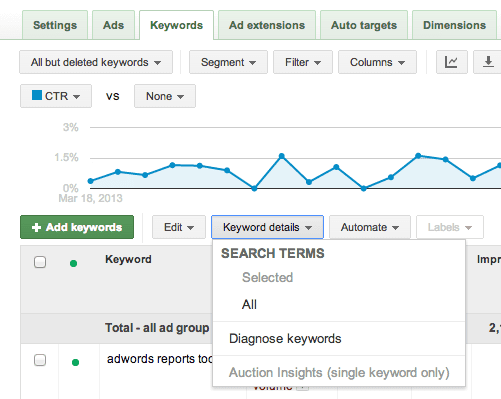
Task: Click the Edit button
Action: click(179, 227)
